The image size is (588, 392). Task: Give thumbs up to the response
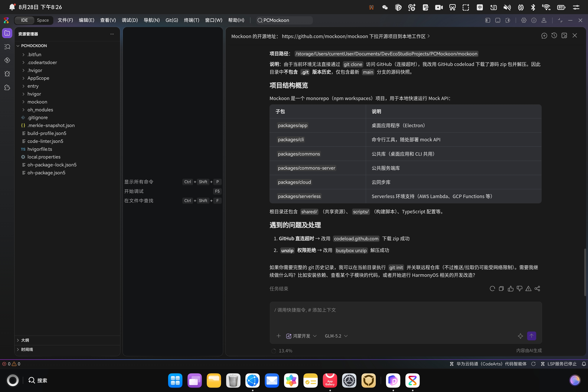tap(511, 289)
